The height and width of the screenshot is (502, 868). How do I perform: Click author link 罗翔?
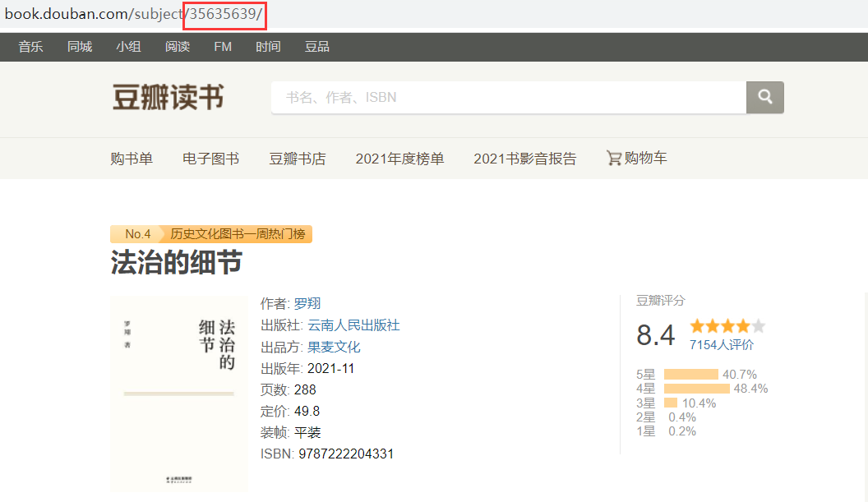tap(307, 303)
